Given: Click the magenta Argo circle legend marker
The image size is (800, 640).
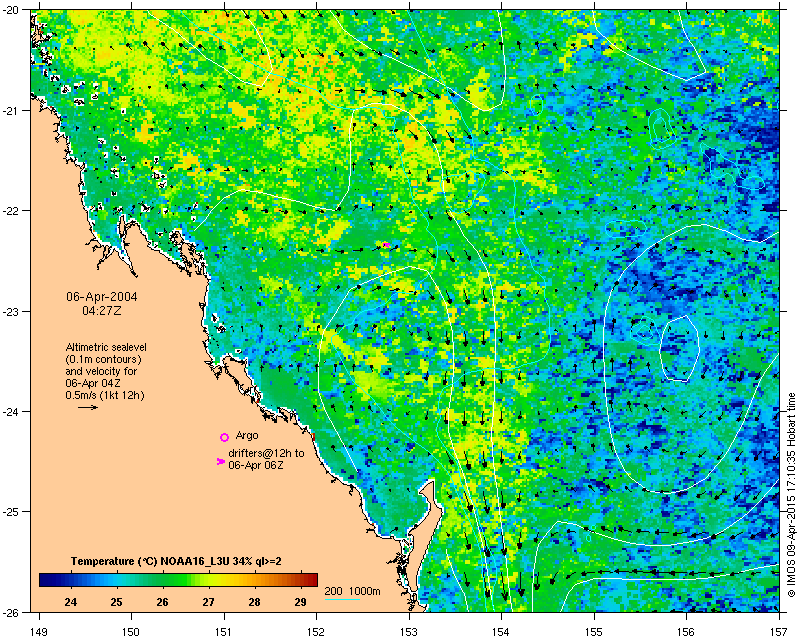Looking at the screenshot, I should [x=224, y=437].
